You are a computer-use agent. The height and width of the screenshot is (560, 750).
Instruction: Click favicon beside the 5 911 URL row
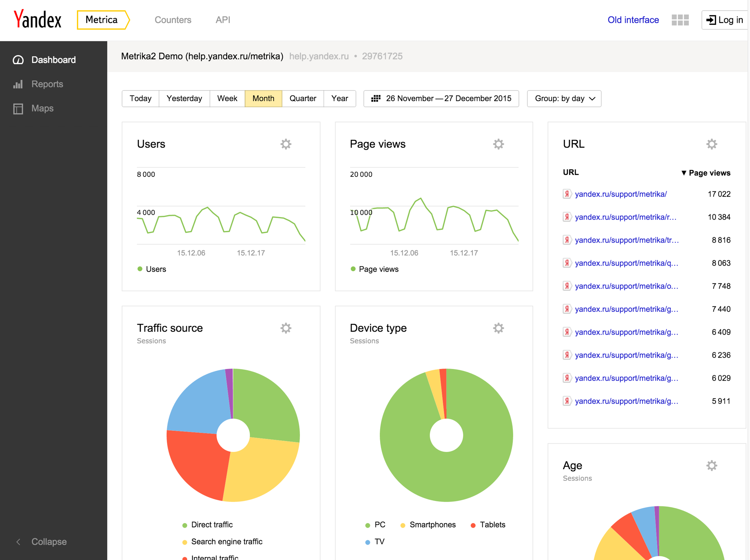point(567,401)
